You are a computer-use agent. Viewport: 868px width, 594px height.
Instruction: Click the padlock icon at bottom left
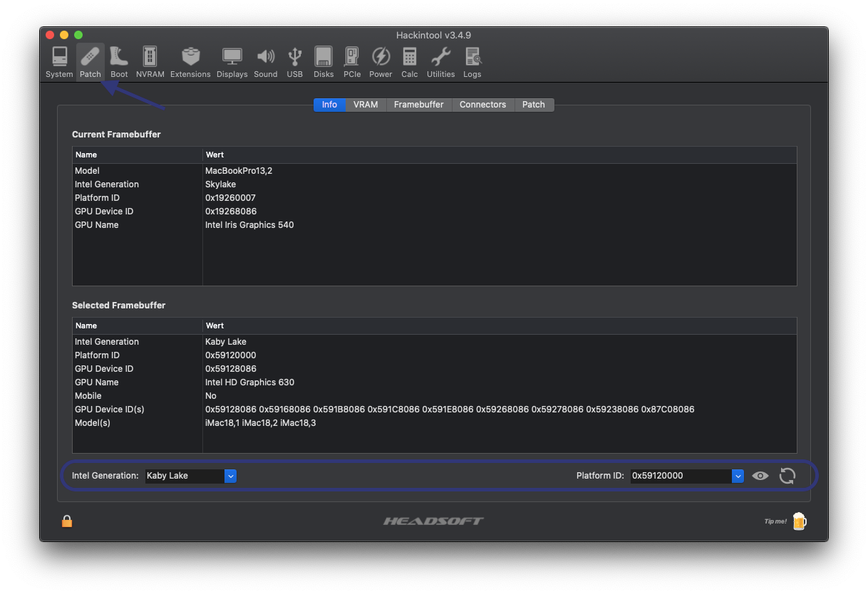tap(67, 521)
